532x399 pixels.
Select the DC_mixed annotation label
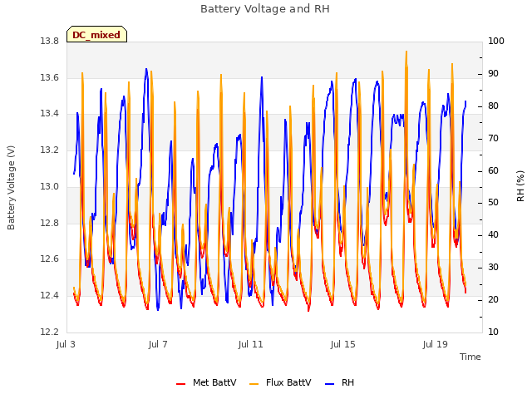click(96, 34)
